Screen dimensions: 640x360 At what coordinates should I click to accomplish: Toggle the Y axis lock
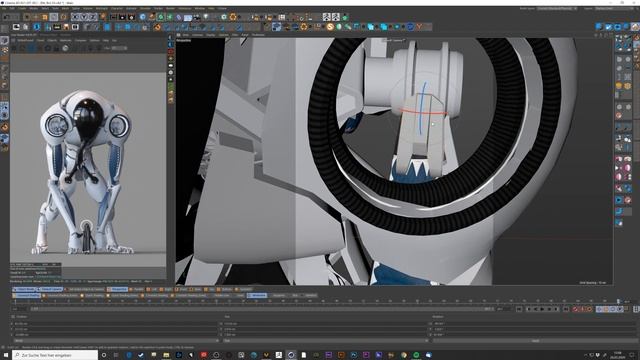tap(84, 17)
